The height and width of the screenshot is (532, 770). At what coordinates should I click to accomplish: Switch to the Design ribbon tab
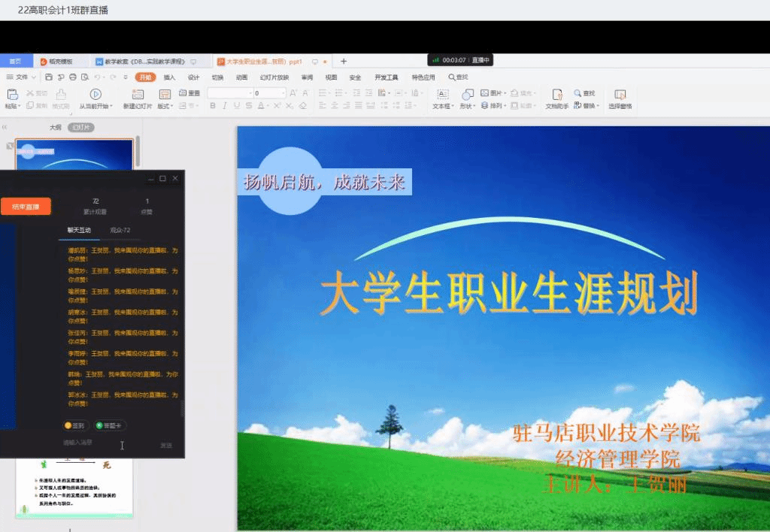(x=193, y=77)
